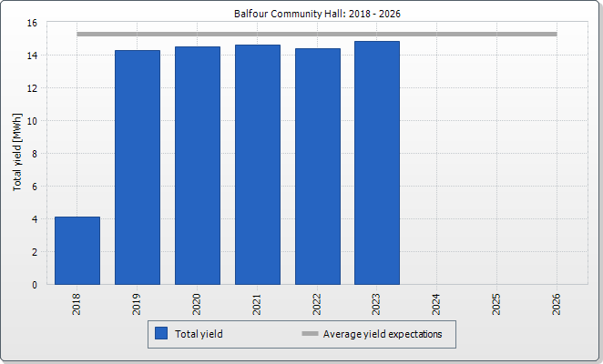Click the 16 value on the y-axis
The width and height of the screenshot is (603, 364).
pyautogui.click(x=32, y=23)
